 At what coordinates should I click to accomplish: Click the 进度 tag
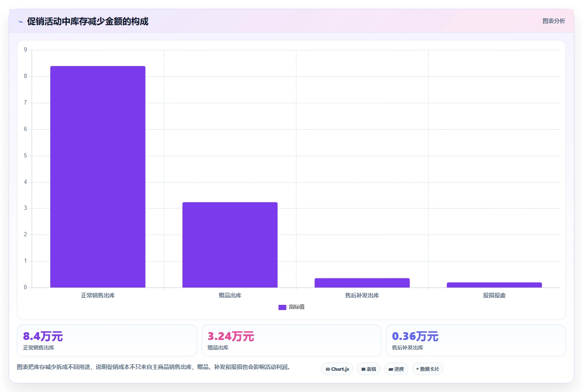(396, 369)
